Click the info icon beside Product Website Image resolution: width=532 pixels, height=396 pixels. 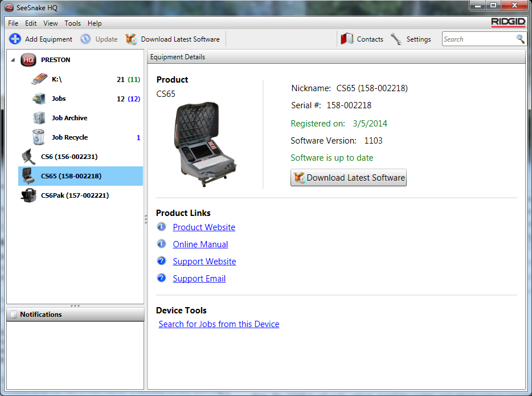pyautogui.click(x=162, y=227)
